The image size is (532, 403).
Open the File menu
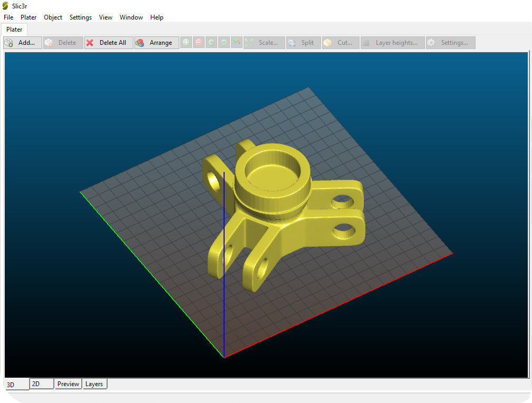pyautogui.click(x=8, y=17)
